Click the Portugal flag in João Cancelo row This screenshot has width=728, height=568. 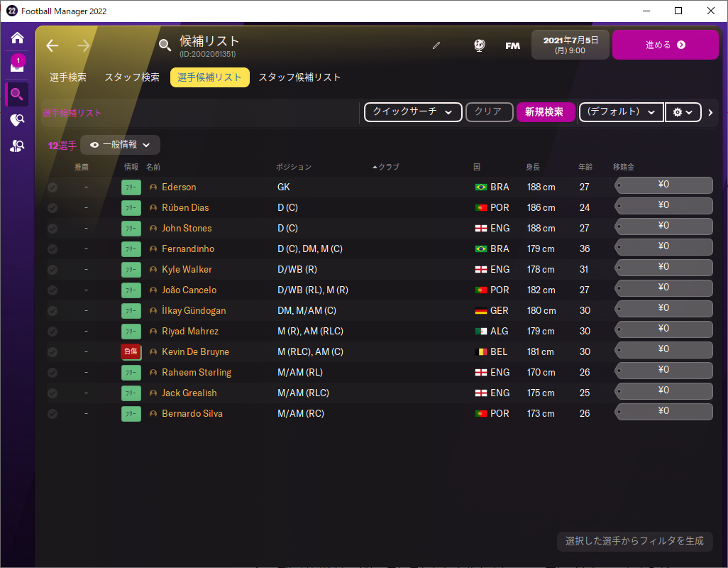[481, 290]
